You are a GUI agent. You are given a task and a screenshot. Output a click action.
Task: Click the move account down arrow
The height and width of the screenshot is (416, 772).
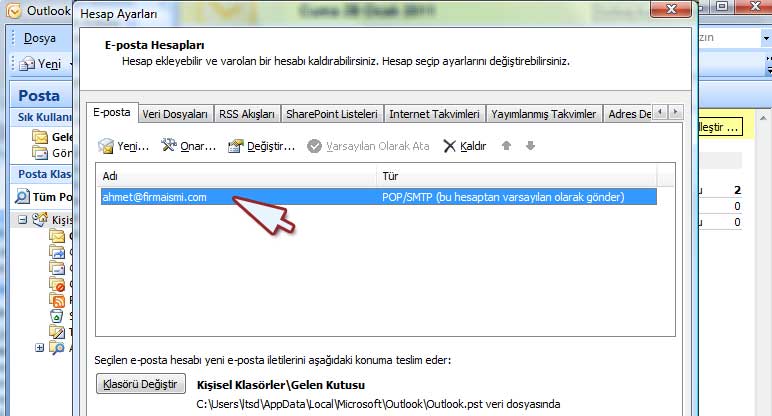pos(530,146)
